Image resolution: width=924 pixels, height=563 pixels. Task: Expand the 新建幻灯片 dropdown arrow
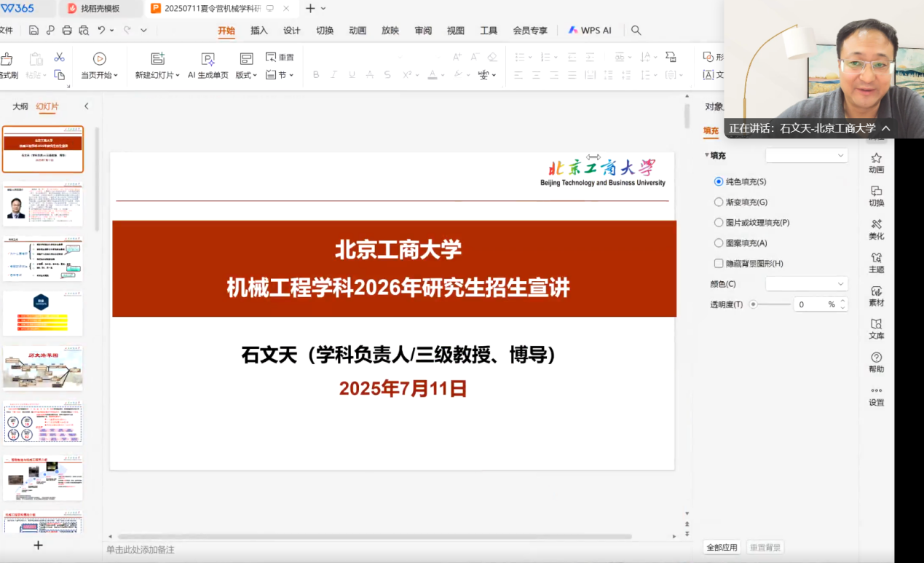[x=177, y=76]
